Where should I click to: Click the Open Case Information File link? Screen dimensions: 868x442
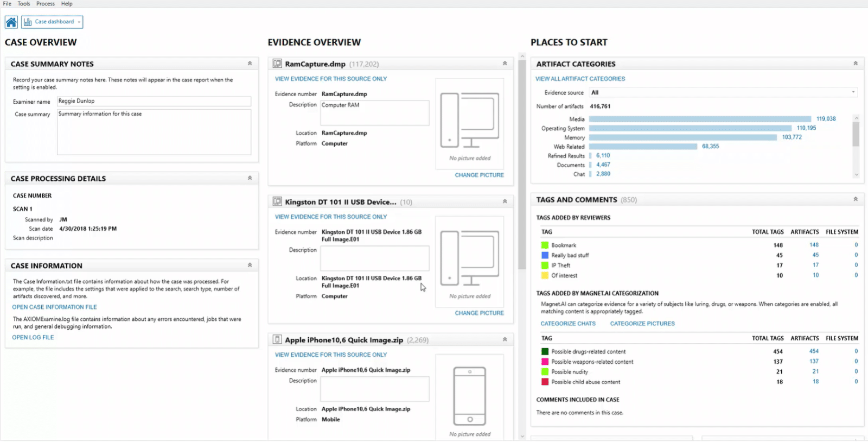[x=54, y=307]
